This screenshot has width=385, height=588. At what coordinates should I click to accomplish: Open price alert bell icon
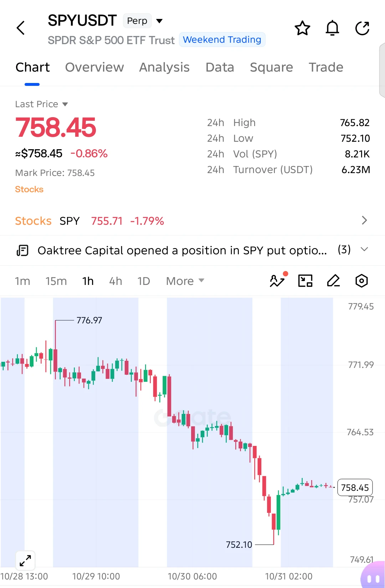tap(332, 28)
